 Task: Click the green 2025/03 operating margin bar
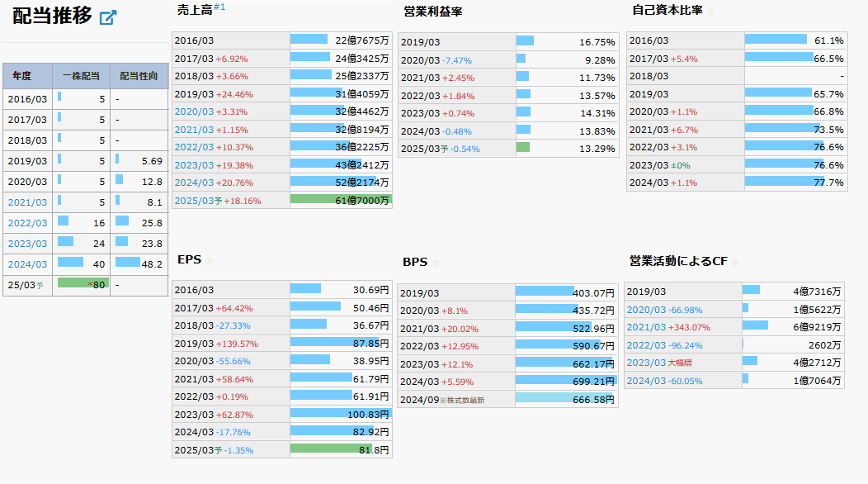(523, 148)
